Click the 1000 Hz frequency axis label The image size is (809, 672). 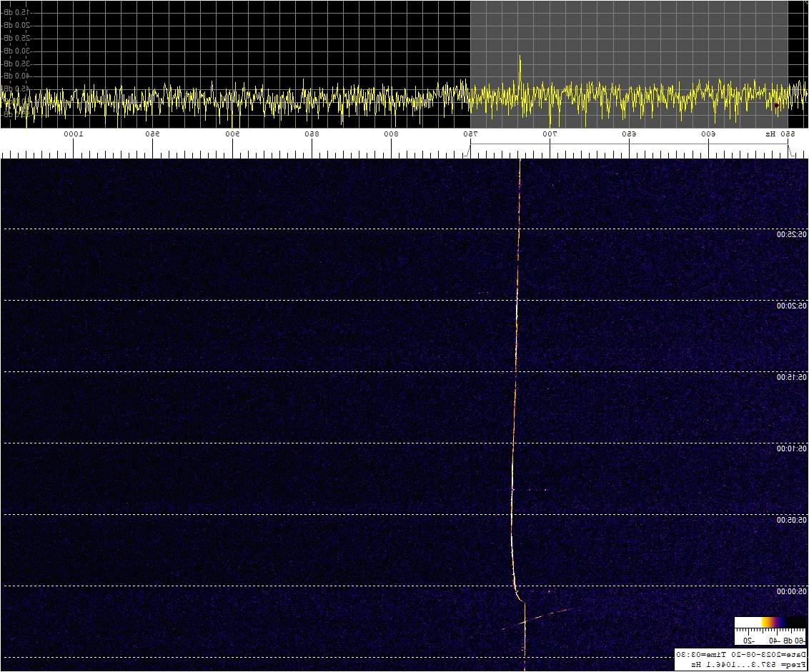[x=74, y=134]
